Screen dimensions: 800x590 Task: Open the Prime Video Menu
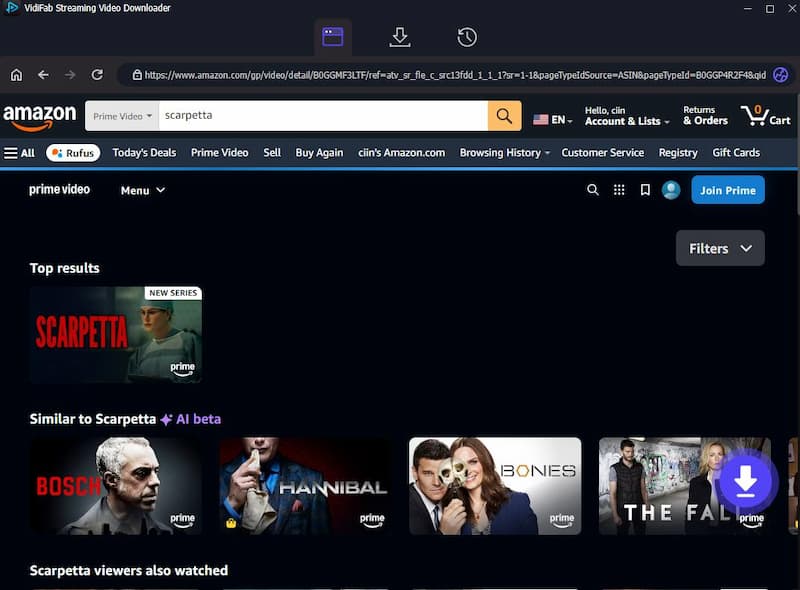(141, 190)
